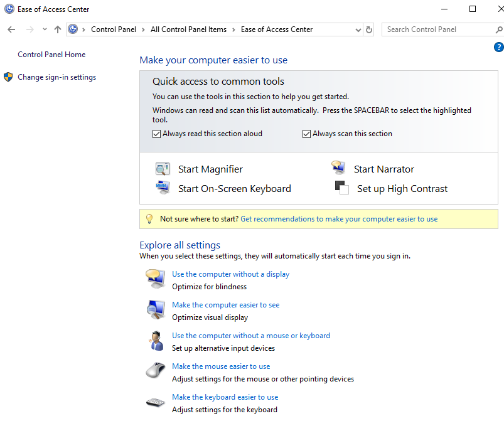Click the 'Optimize visual display' description text
The width and height of the screenshot is (504, 421).
(x=210, y=317)
